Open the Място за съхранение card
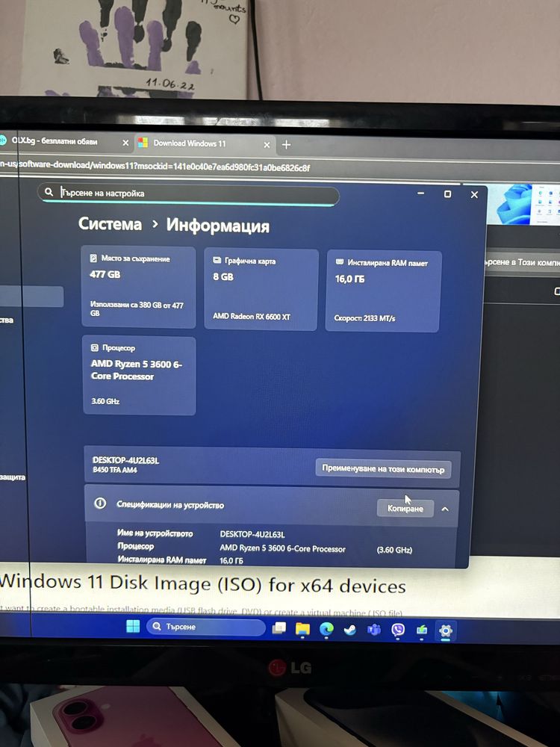 [139, 287]
